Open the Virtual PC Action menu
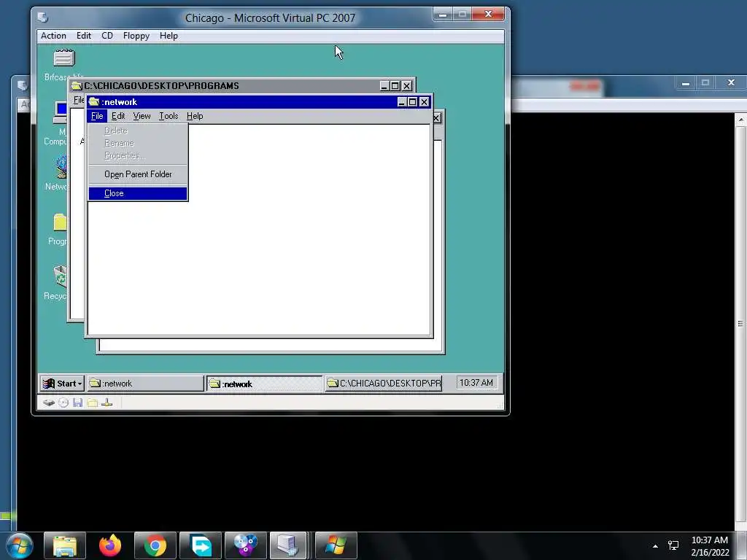 [x=53, y=36]
